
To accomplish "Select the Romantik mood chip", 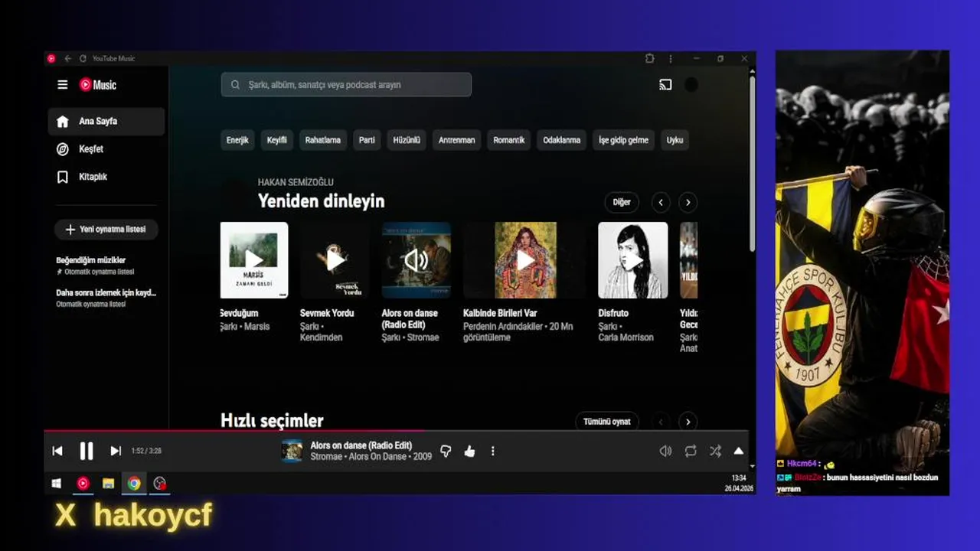I will pos(509,140).
